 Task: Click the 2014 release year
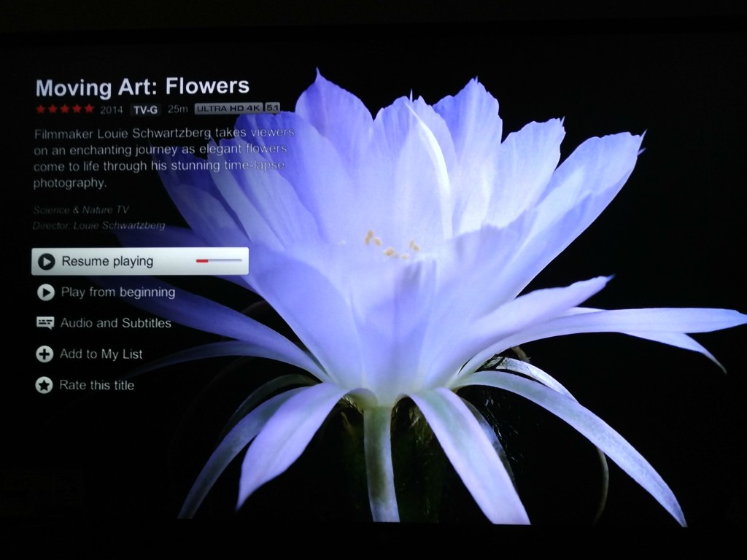[112, 109]
